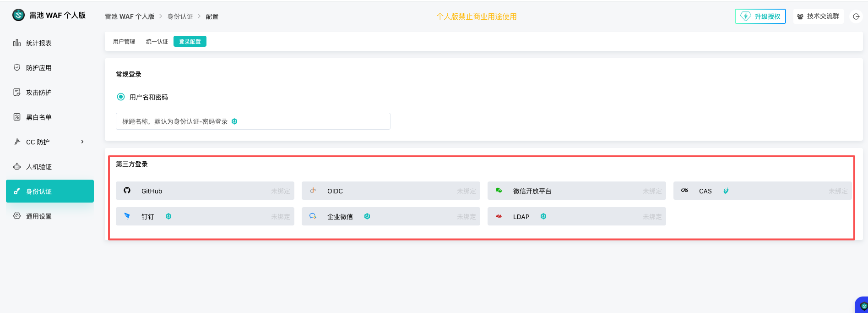Open 防护应用 in the sidebar
The height and width of the screenshot is (313, 868).
[x=39, y=68]
